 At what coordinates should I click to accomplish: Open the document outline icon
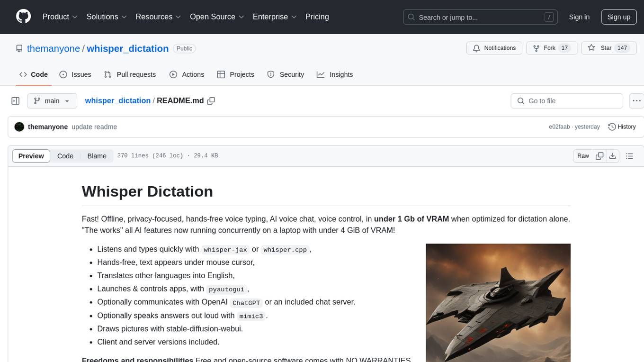[x=629, y=156]
